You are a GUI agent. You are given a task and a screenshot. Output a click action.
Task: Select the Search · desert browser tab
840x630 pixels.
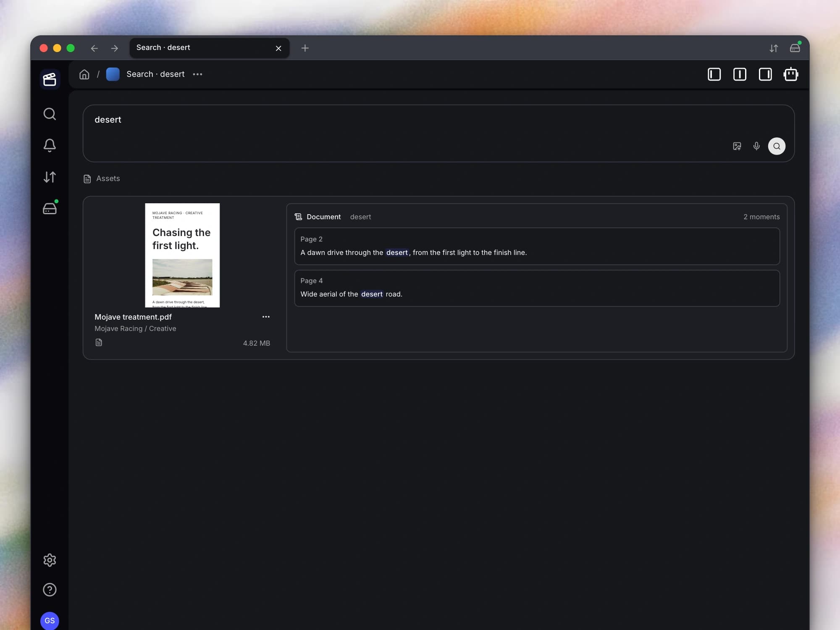(209, 48)
